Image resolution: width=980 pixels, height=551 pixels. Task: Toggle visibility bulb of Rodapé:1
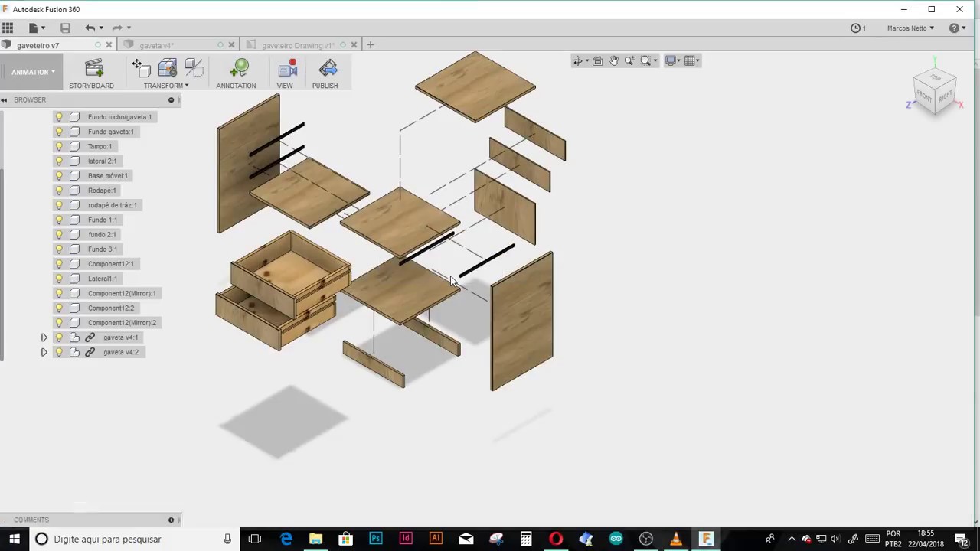click(x=59, y=191)
